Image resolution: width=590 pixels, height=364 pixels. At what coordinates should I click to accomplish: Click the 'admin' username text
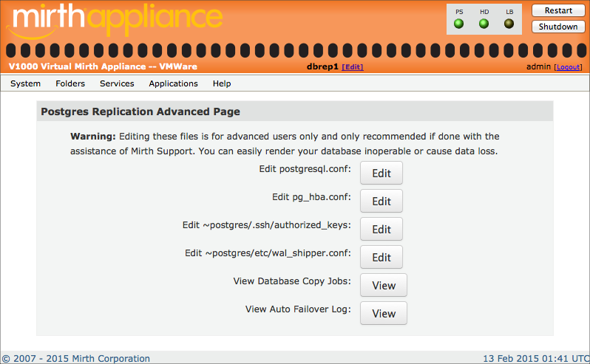click(538, 66)
